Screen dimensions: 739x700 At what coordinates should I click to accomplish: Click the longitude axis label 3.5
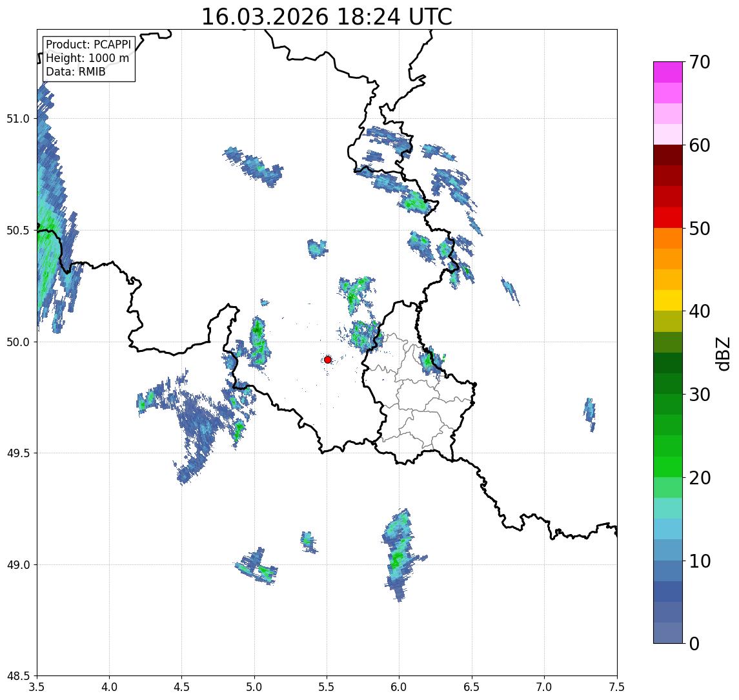tap(37, 687)
